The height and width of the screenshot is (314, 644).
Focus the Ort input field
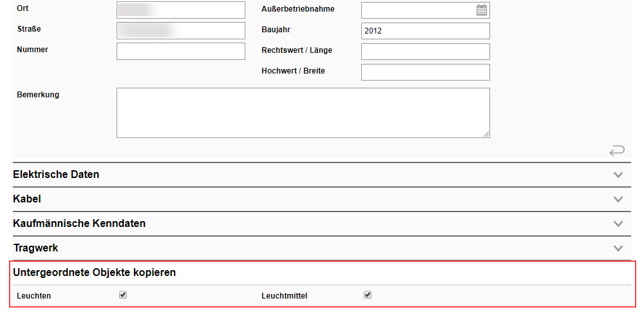coord(181,10)
